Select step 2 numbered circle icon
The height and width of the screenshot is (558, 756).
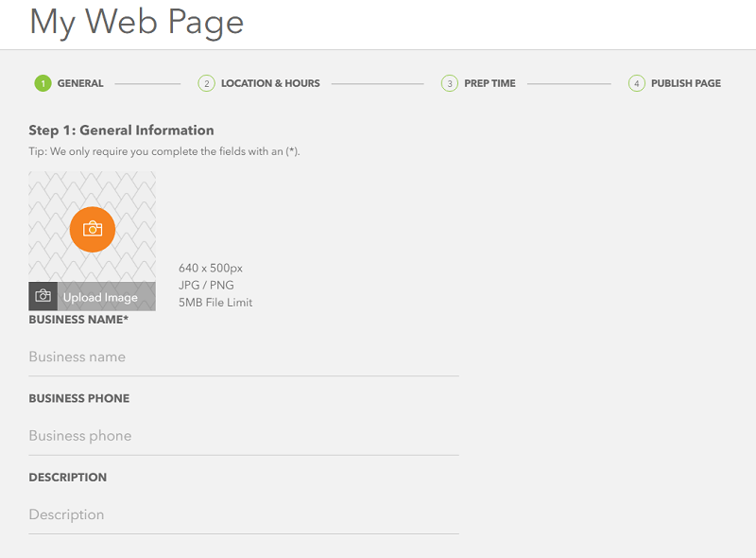point(206,83)
